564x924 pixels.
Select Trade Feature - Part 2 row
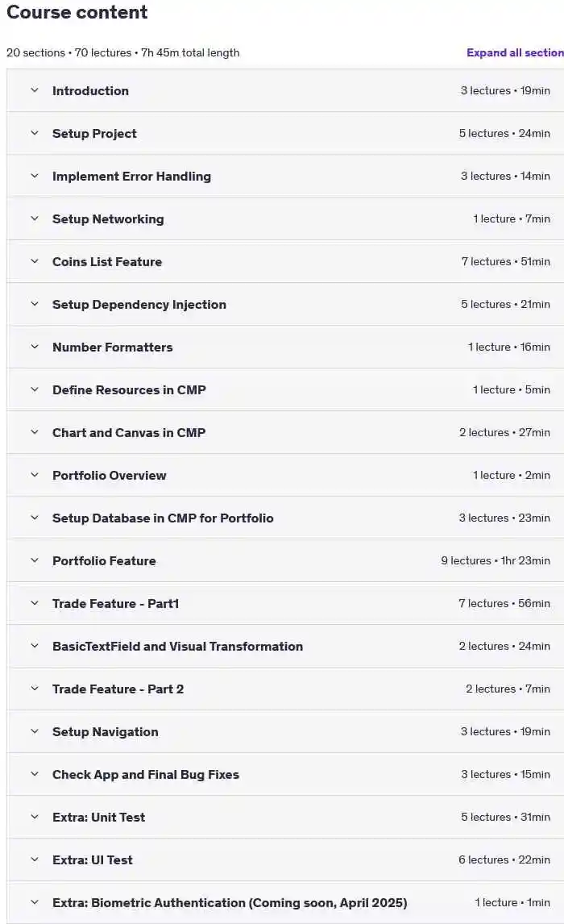[285, 689]
